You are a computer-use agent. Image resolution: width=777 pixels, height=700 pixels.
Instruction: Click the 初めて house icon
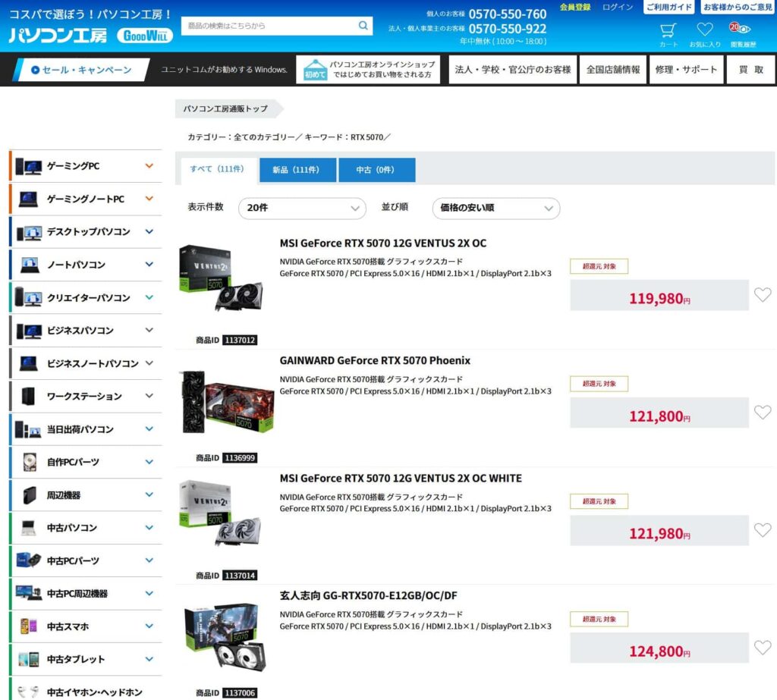(315, 70)
